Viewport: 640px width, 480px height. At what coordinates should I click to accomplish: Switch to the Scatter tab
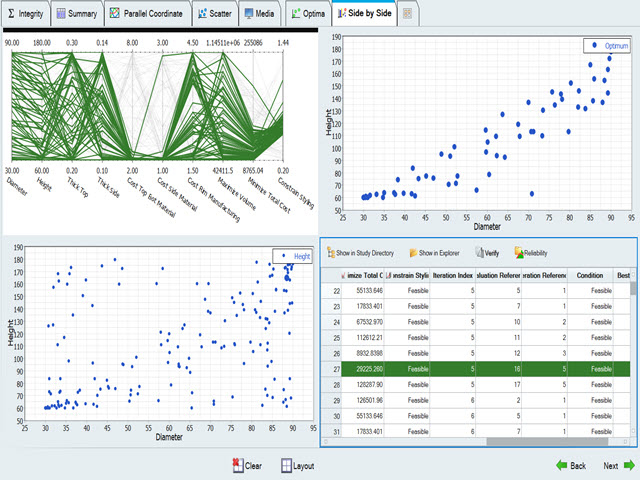(215, 13)
